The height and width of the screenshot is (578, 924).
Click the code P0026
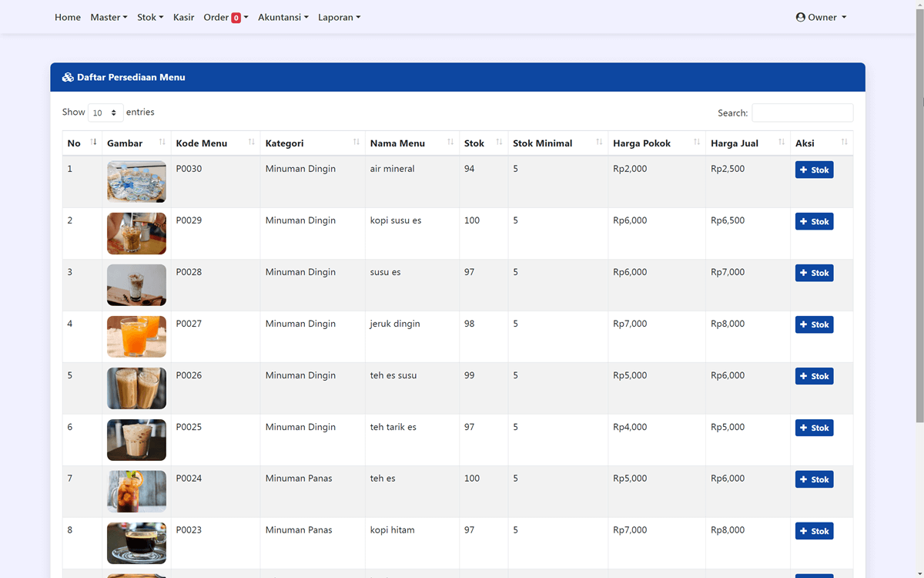[189, 375]
